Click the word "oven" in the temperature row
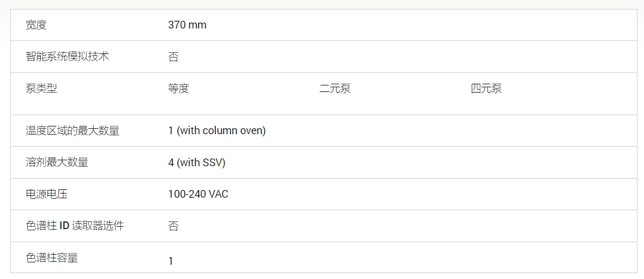644x279 pixels. 251,131
